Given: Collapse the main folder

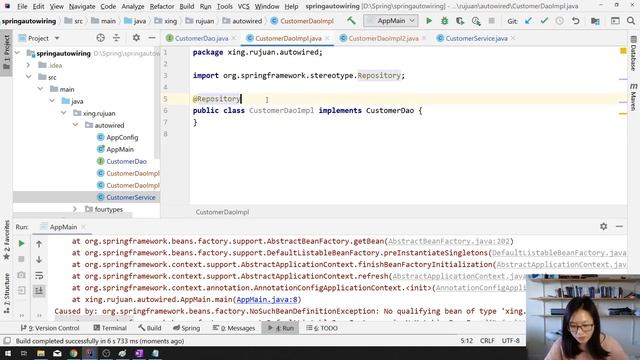Looking at the screenshot, I should point(40,89).
